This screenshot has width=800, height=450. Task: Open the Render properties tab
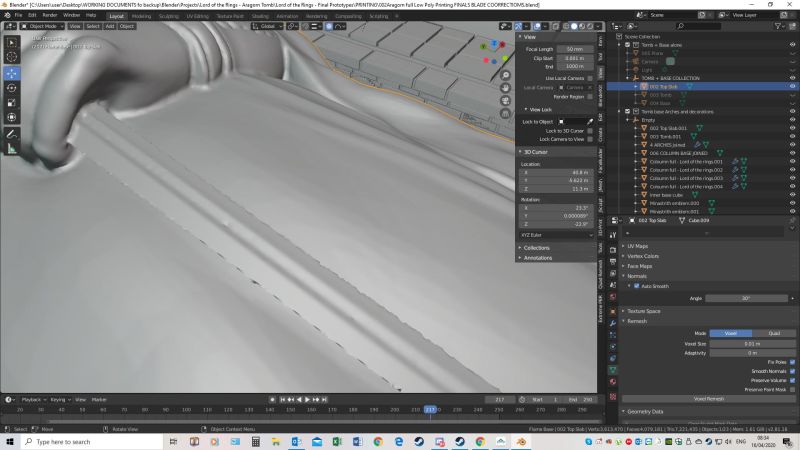613,250
